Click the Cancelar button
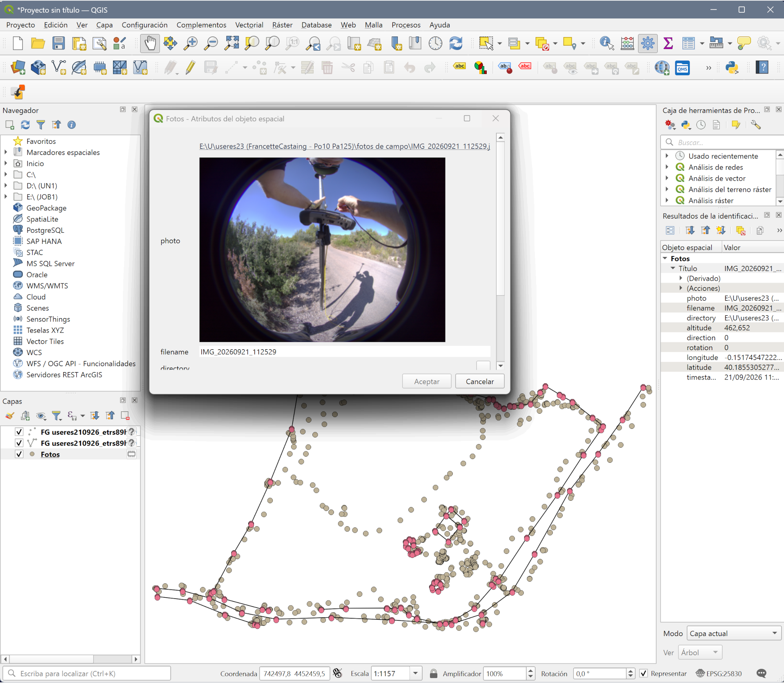The height and width of the screenshot is (683, 784). pyautogui.click(x=480, y=382)
